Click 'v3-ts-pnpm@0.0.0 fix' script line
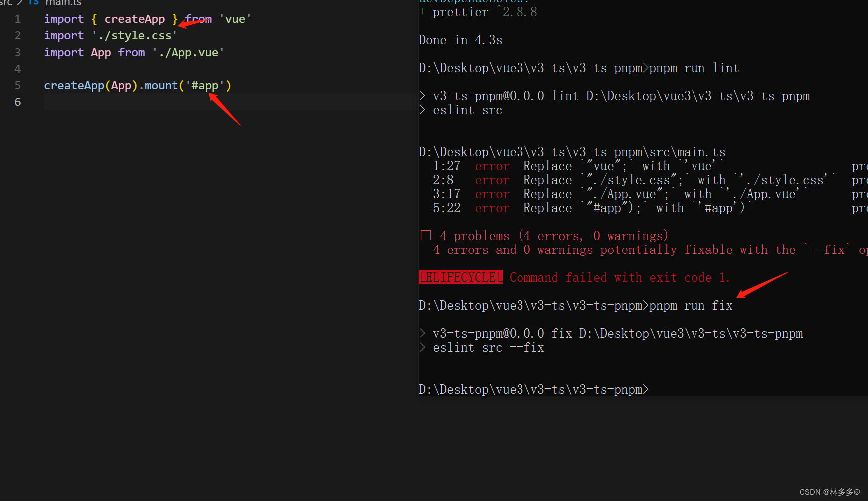 (611, 334)
